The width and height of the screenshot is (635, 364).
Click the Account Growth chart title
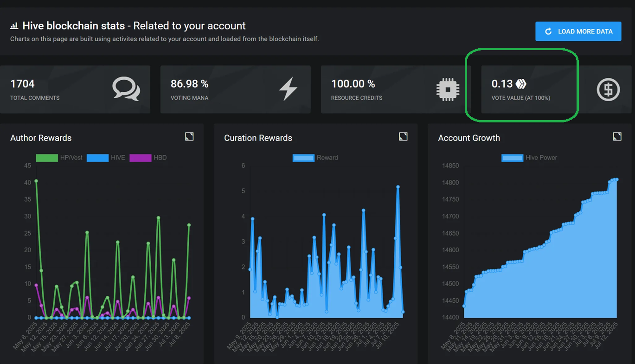[469, 138]
